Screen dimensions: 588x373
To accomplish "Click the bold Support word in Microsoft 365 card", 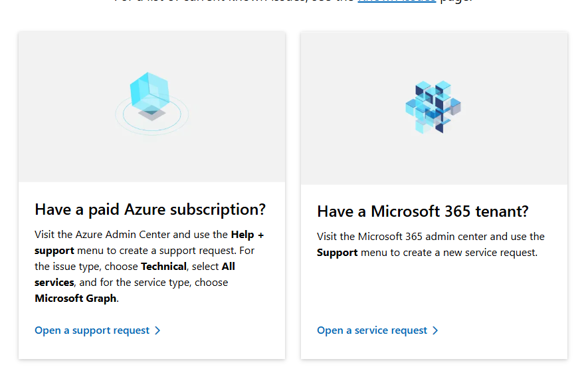I will click(337, 253).
